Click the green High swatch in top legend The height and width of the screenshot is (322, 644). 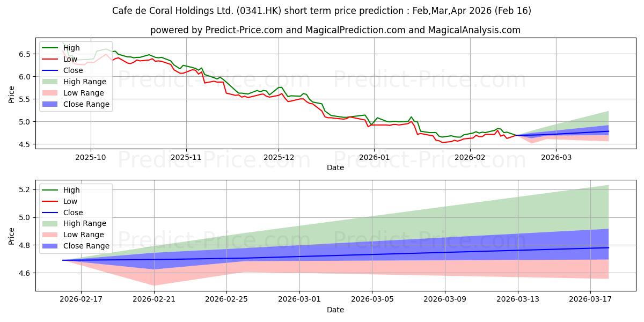click(x=51, y=48)
